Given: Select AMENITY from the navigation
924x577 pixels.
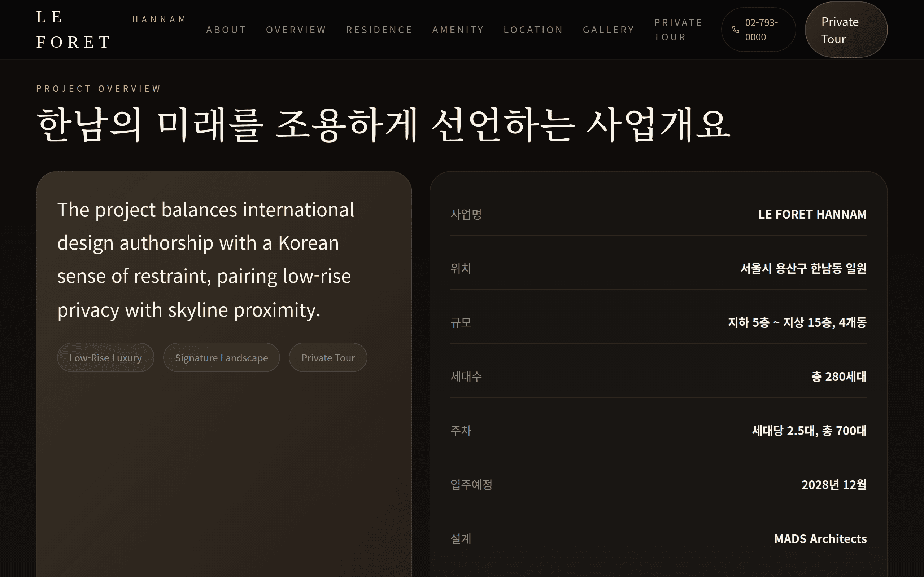Looking at the screenshot, I should click(x=458, y=30).
